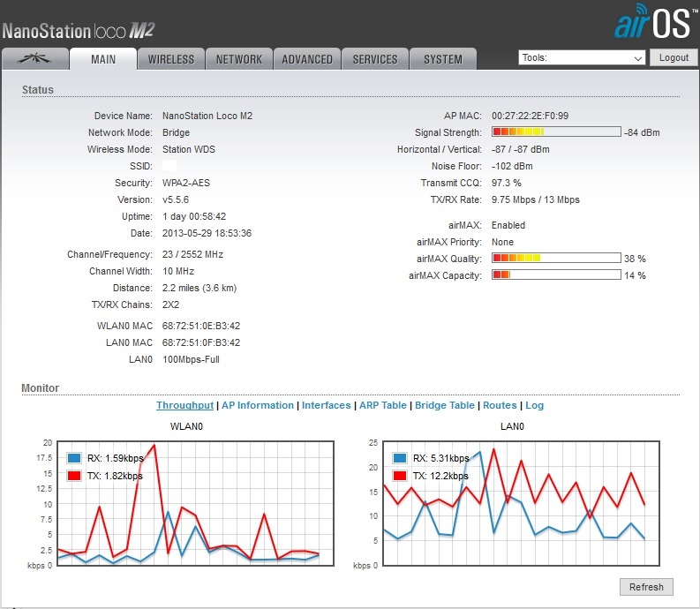
Task: Go to the SERVICES tab
Action: (375, 59)
